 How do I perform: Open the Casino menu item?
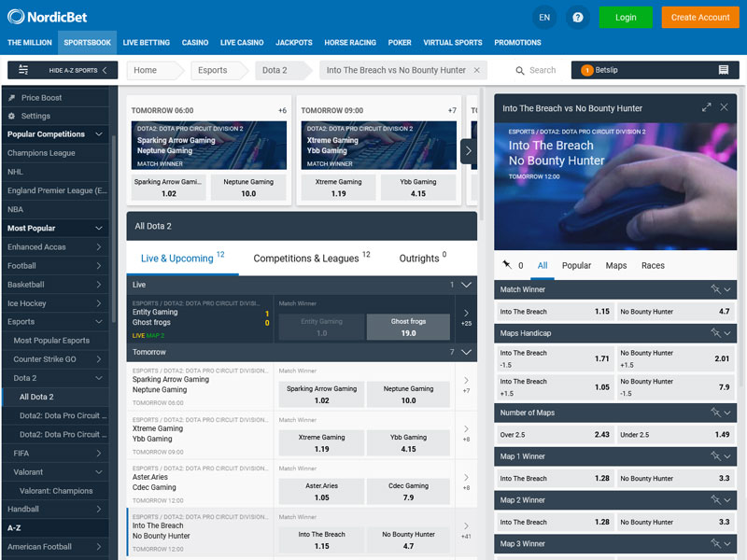pos(195,42)
